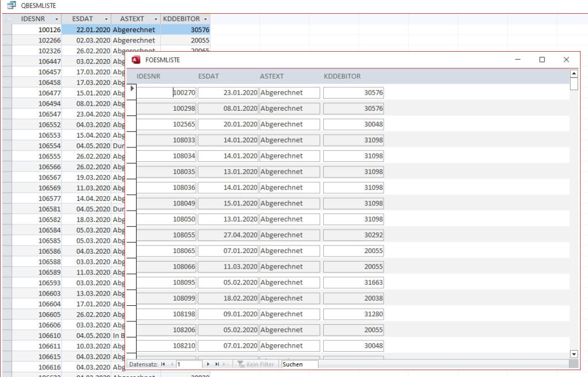
Task: Click cell 106610 in QBESMLISTE datasheet
Action: 37,336
